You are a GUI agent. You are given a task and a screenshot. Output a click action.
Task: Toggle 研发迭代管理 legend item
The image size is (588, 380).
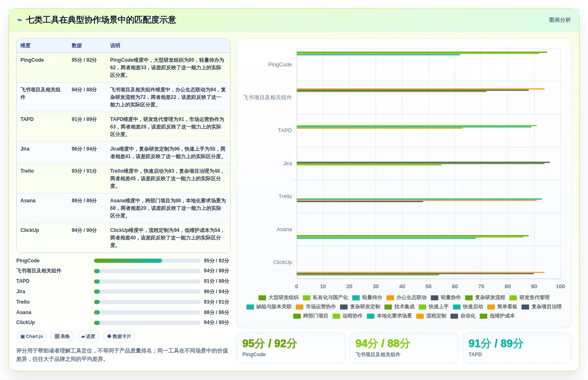(529, 297)
